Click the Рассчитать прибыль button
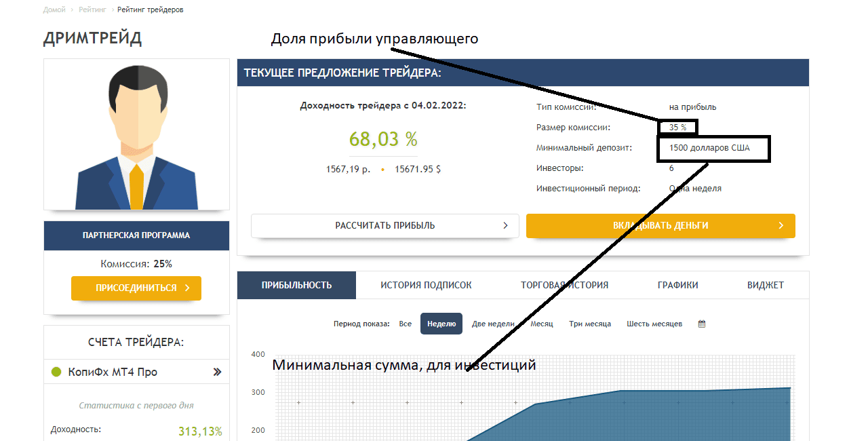 pyautogui.click(x=385, y=226)
